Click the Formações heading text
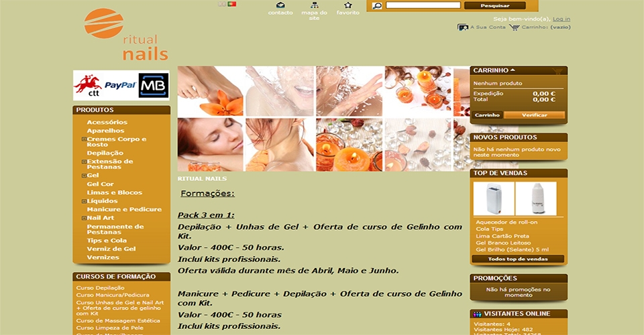Screen dimensions: 644x335 (x=207, y=194)
